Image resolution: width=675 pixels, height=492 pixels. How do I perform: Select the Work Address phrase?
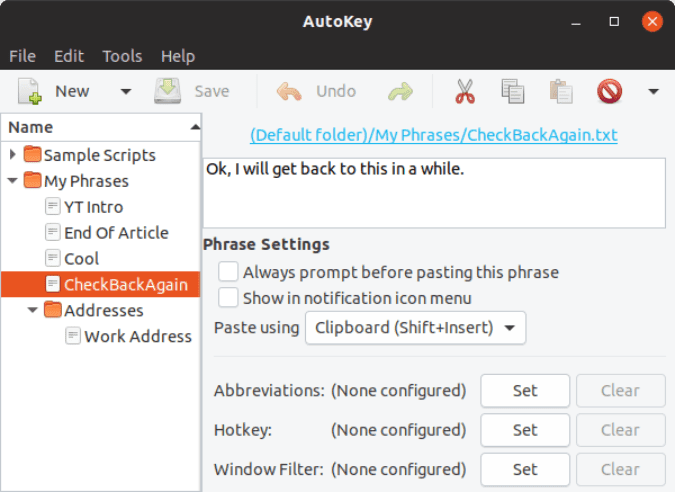(138, 336)
